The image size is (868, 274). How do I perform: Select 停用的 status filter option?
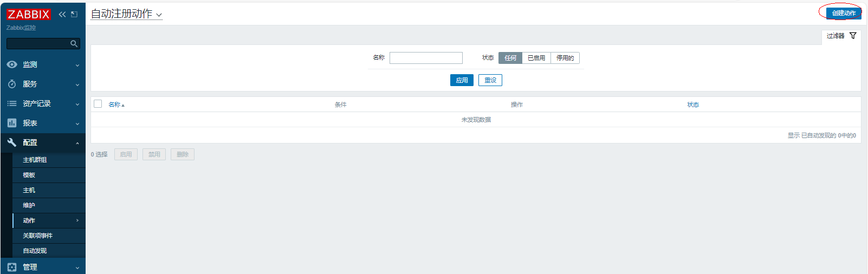click(565, 58)
